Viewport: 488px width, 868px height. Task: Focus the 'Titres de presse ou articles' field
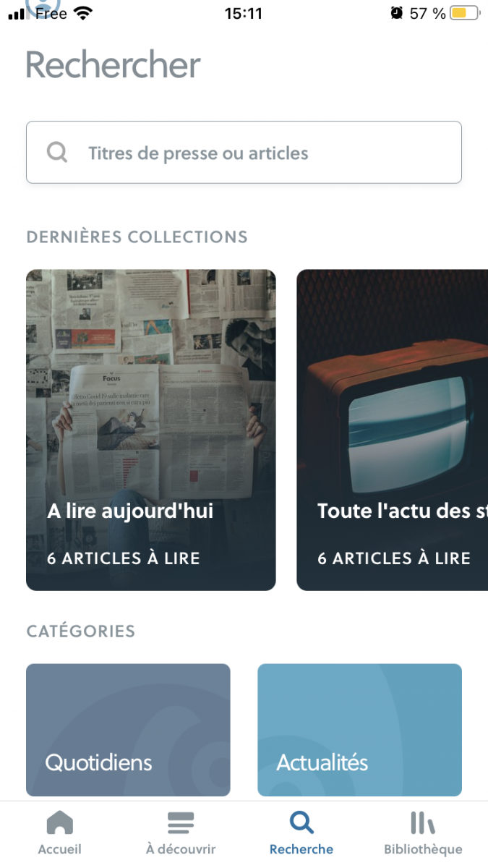click(x=260, y=153)
